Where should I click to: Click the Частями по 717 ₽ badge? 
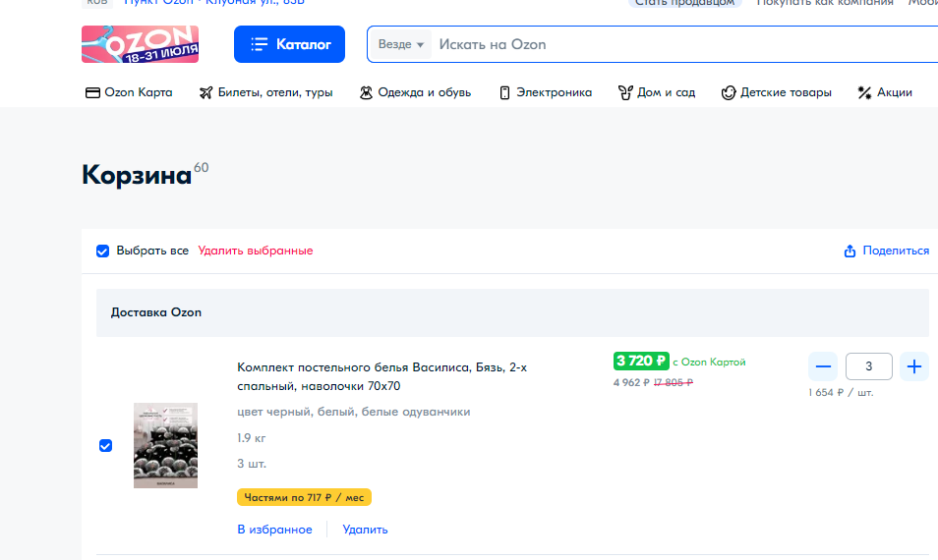point(304,497)
